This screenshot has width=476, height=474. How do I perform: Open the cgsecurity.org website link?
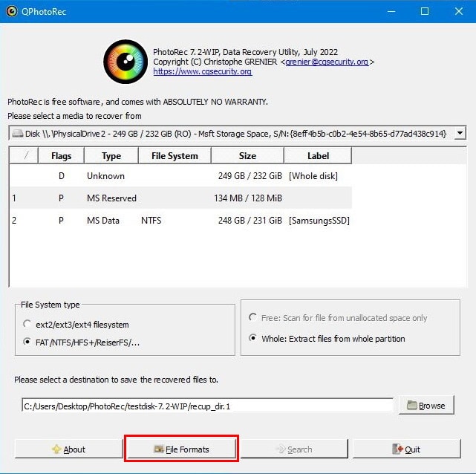202,72
